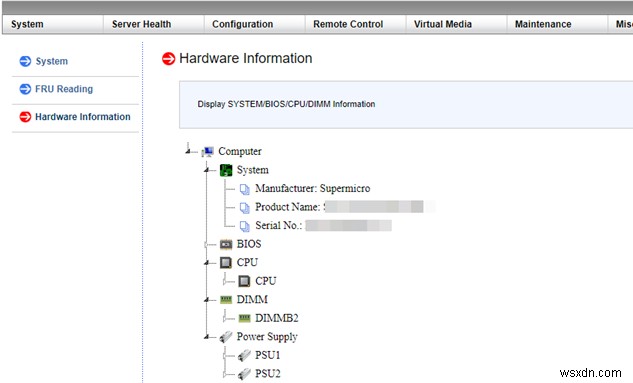Select Hardware Information sidebar link
The image size is (633, 383).
coord(83,117)
